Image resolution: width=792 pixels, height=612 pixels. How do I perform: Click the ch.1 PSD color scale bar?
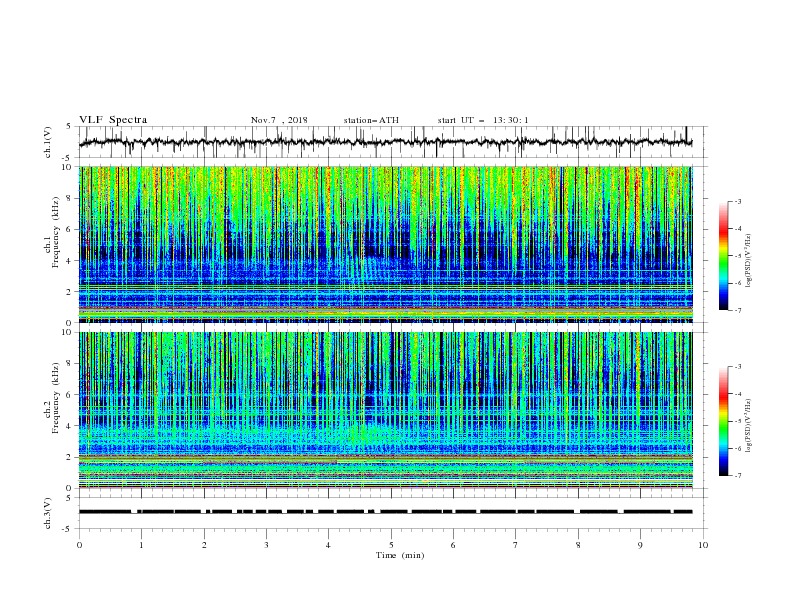tap(724, 256)
